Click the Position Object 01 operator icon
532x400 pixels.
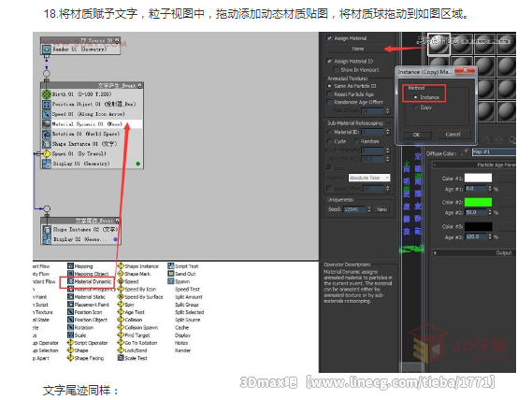tap(47, 104)
